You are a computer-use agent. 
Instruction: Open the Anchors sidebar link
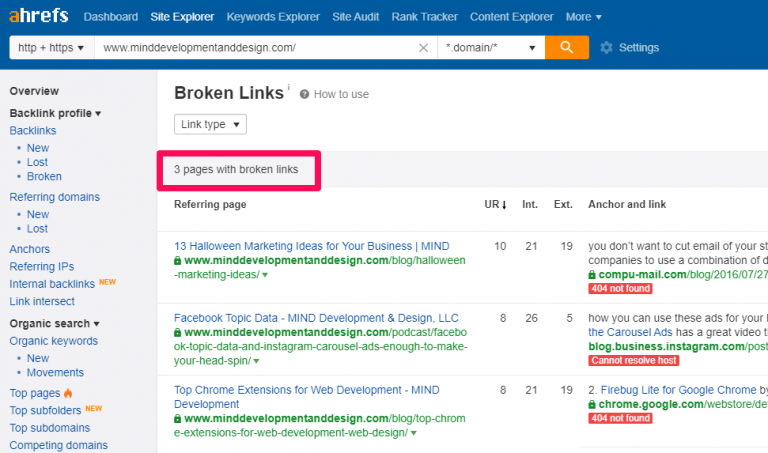pos(29,249)
